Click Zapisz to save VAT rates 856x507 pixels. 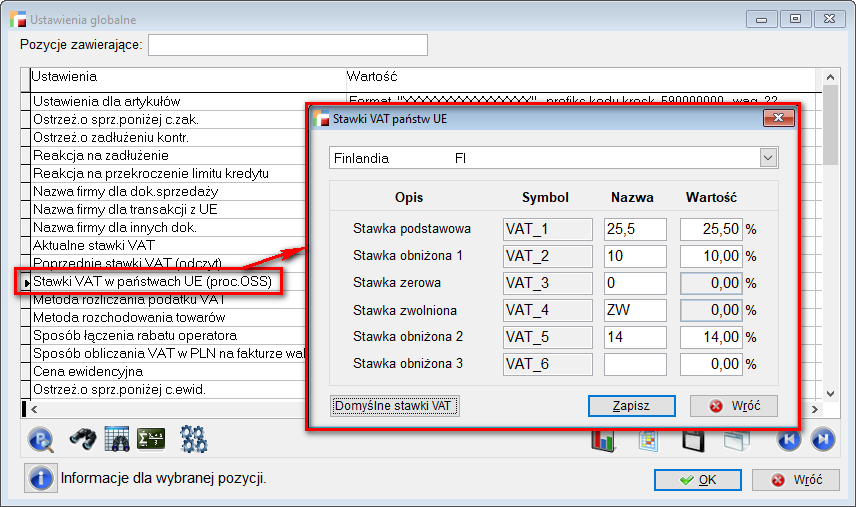pyautogui.click(x=632, y=406)
